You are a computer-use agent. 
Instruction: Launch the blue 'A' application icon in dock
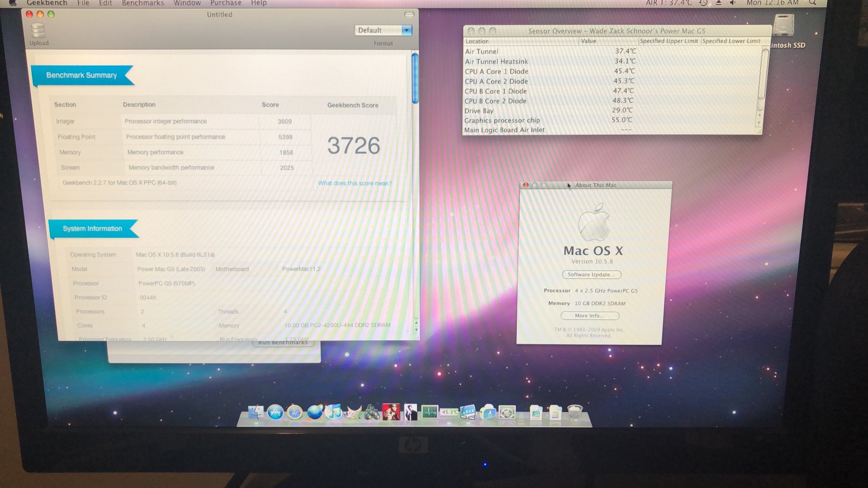click(x=275, y=412)
